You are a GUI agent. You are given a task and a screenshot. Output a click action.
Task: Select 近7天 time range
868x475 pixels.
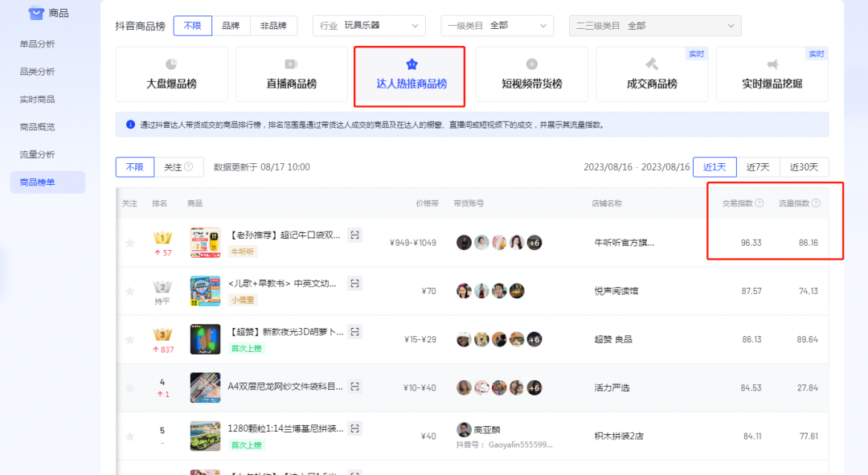pyautogui.click(x=758, y=166)
